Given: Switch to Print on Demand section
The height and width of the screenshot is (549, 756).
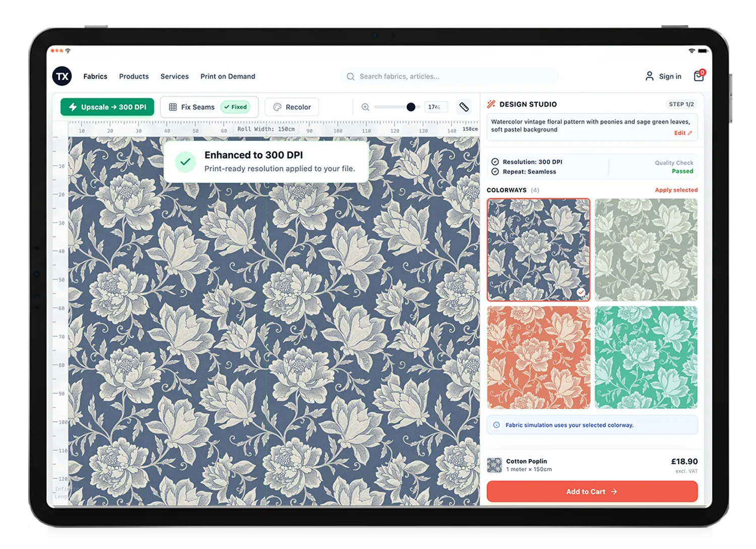Looking at the screenshot, I should coord(227,76).
